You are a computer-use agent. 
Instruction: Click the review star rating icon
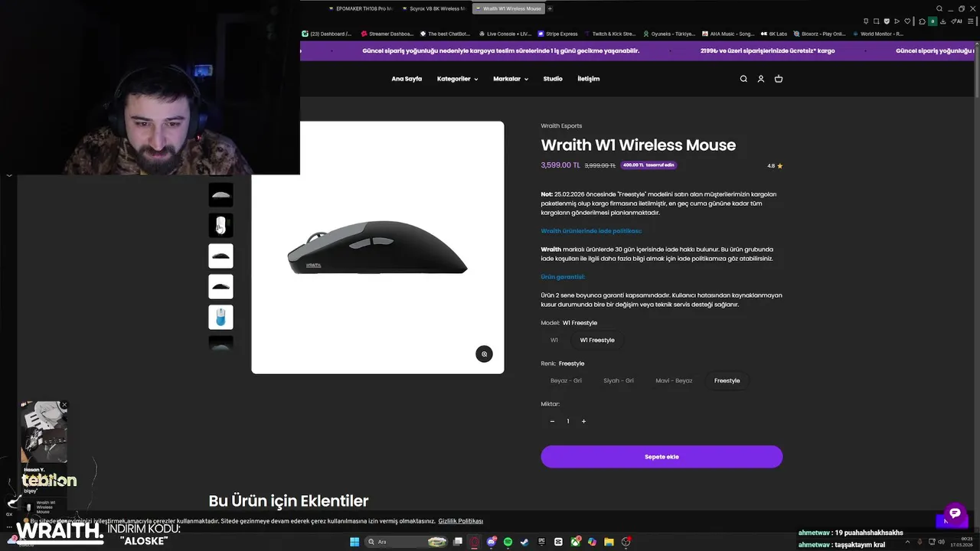pos(779,165)
